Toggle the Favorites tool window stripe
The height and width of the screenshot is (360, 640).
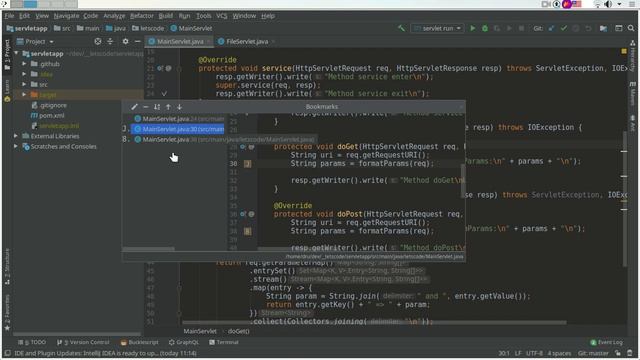7,313
